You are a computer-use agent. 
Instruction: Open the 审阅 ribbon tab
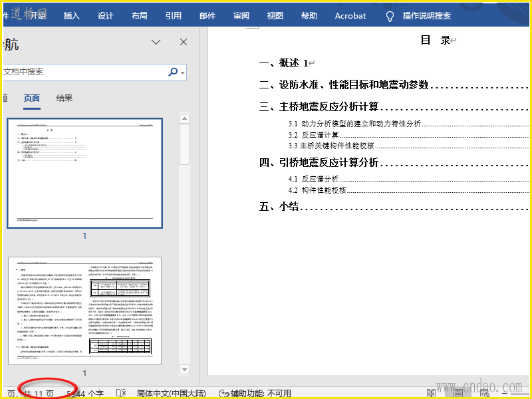[x=241, y=15]
